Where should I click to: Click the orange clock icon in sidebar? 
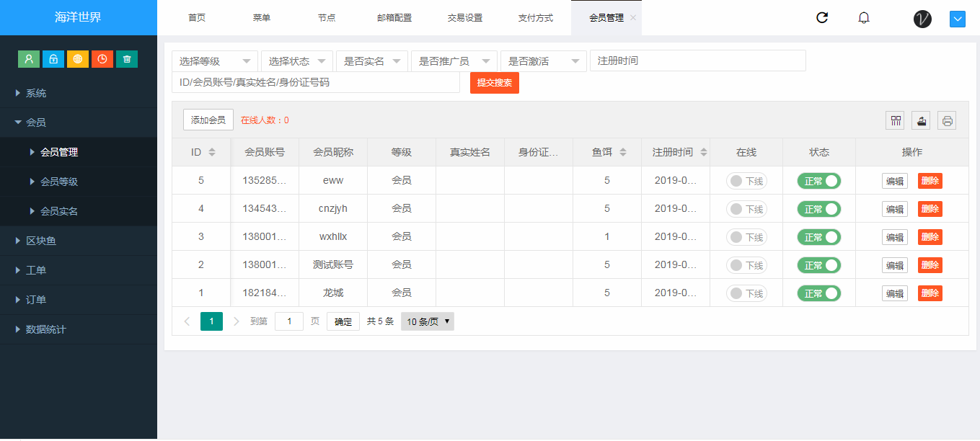coord(102,59)
